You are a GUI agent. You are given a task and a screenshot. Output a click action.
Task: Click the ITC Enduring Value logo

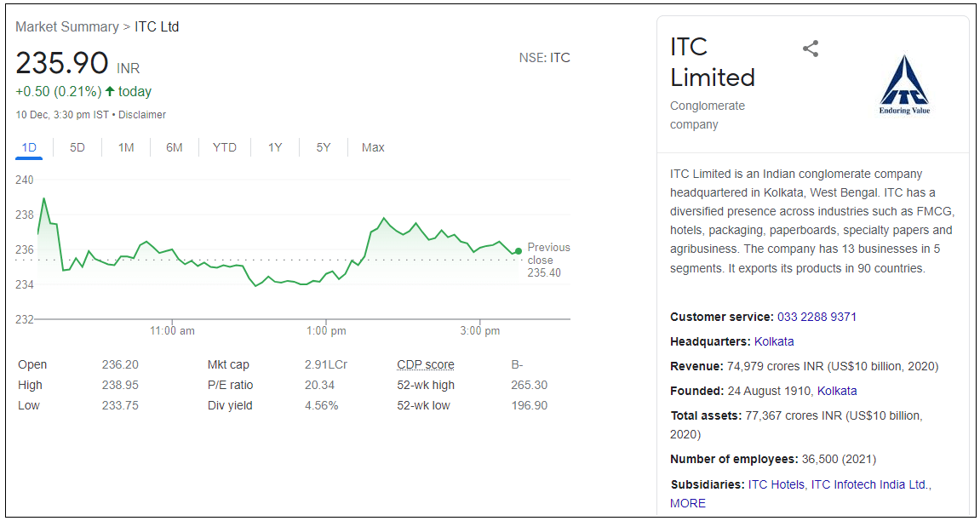pos(904,85)
